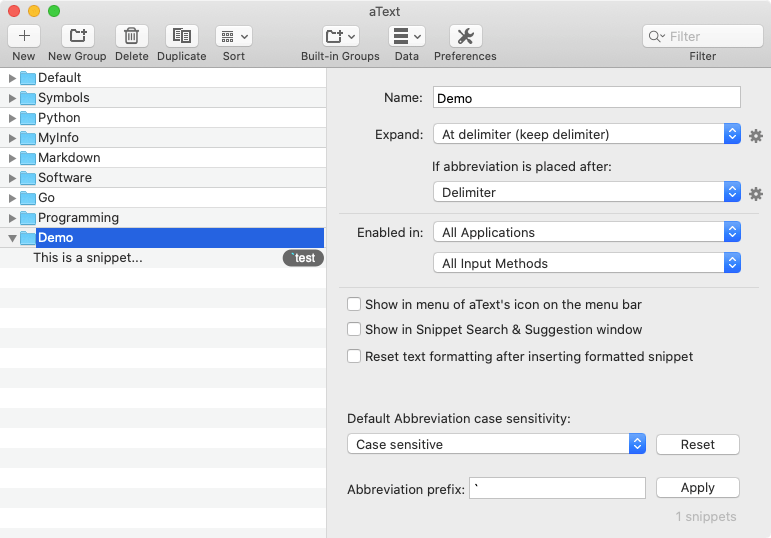The image size is (771, 538).
Task: Click the Delete trash icon
Action: 131,36
